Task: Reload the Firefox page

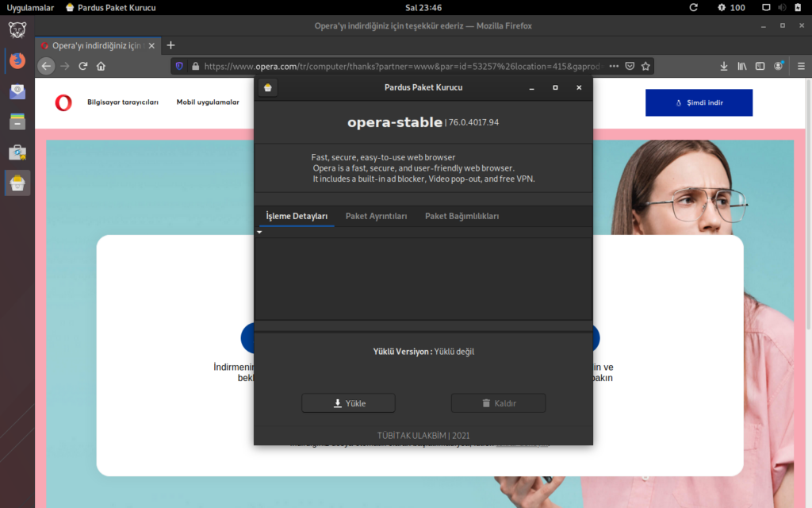Action: point(82,67)
